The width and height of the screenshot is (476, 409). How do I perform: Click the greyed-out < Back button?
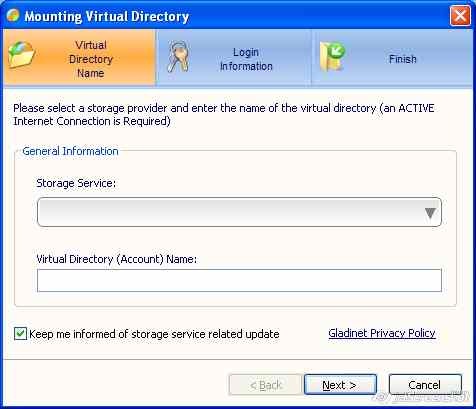click(266, 385)
